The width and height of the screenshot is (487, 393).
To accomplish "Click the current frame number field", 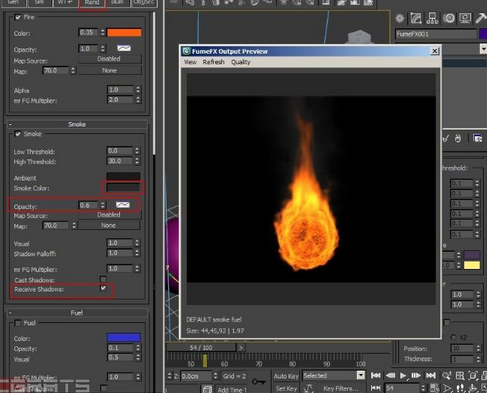I will (402, 388).
